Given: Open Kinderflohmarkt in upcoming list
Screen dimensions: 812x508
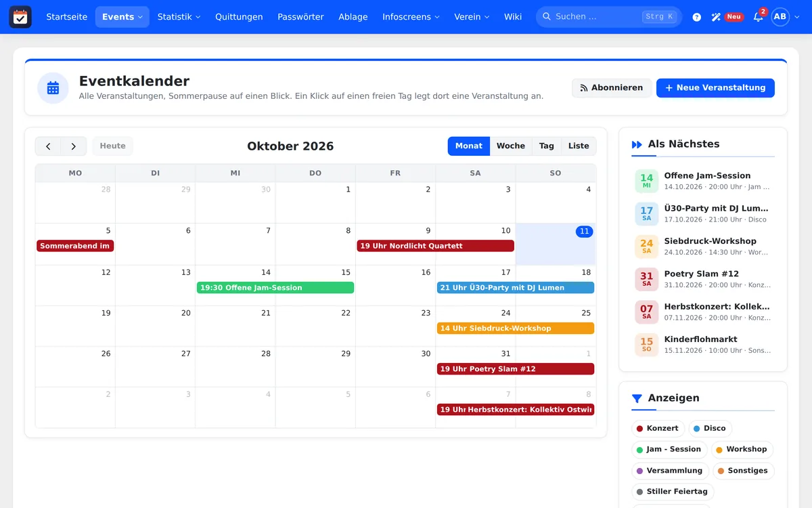Looking at the screenshot, I should pyautogui.click(x=703, y=345).
